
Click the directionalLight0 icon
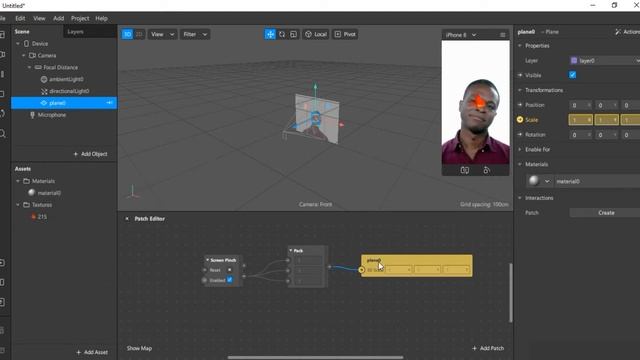44,91
